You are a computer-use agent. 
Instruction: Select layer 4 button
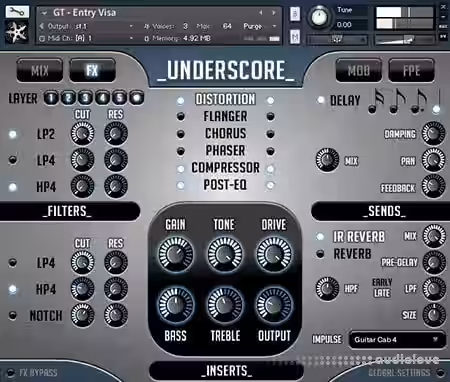tap(103, 98)
